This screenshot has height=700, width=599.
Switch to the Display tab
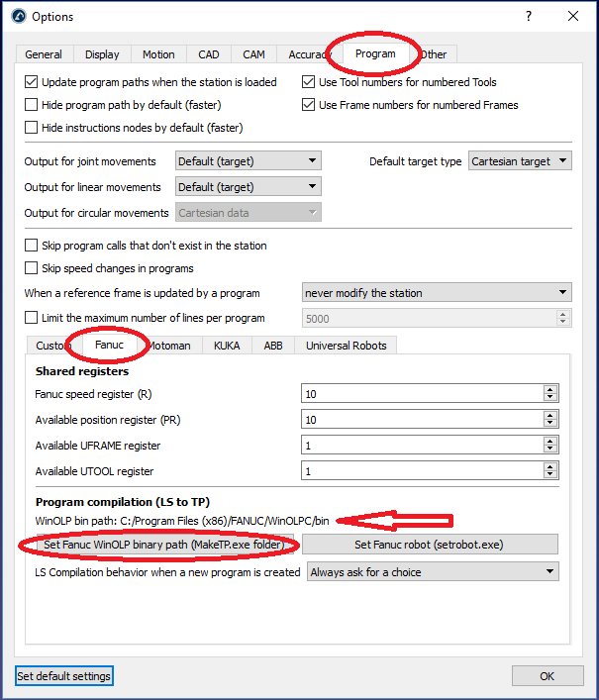102,54
